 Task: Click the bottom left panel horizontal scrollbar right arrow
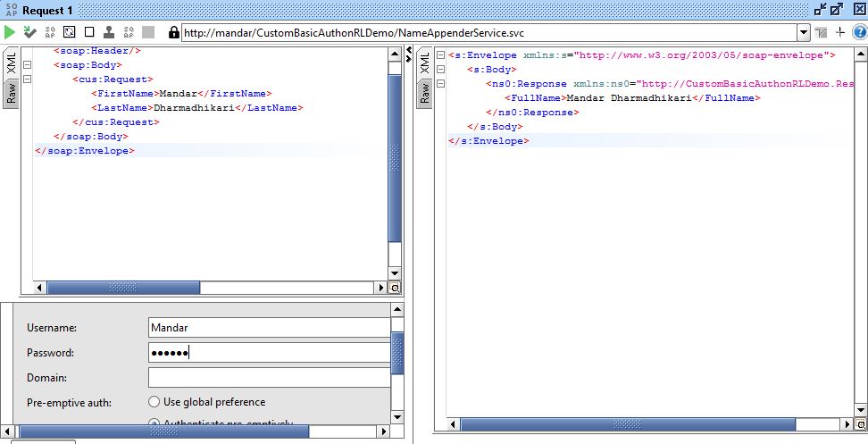[x=384, y=431]
